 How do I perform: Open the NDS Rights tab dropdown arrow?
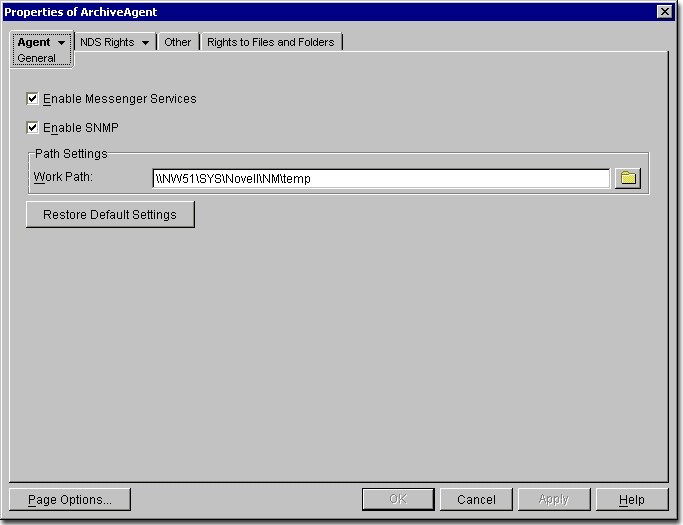click(x=145, y=43)
